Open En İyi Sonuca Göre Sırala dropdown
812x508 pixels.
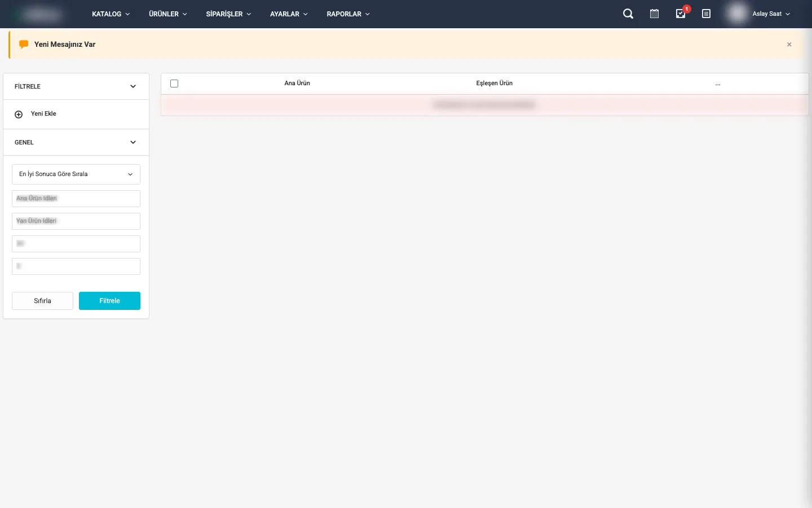pos(76,174)
